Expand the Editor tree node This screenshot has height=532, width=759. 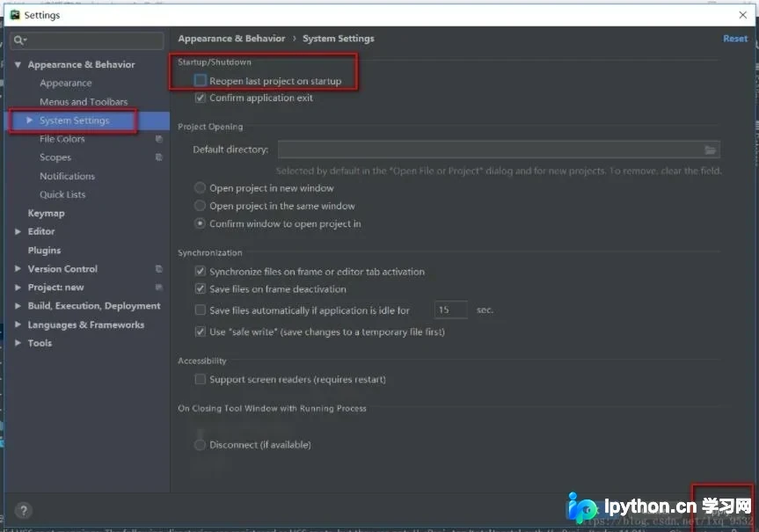pos(18,231)
